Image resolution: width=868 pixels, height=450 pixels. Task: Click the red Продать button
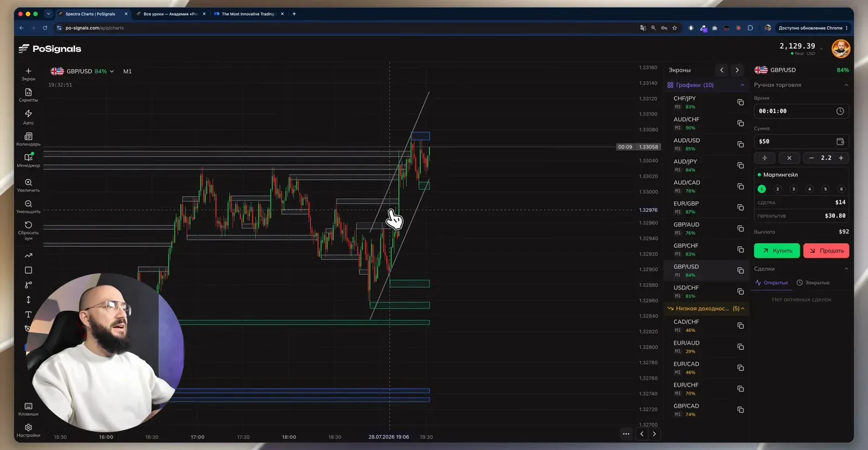[826, 250]
